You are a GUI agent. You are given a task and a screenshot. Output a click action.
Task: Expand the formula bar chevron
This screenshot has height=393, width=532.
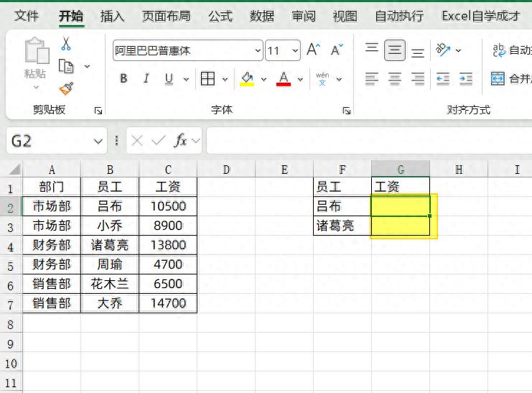pos(196,141)
